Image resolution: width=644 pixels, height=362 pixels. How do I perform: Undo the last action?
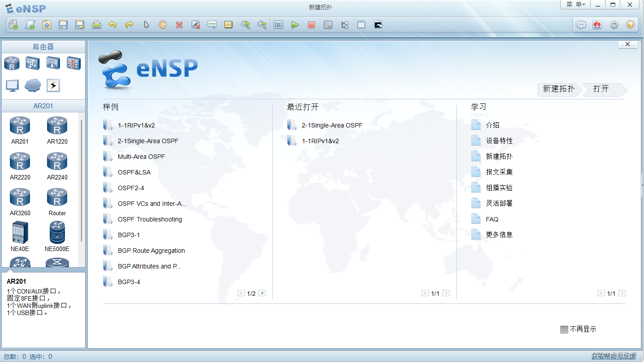(113, 25)
